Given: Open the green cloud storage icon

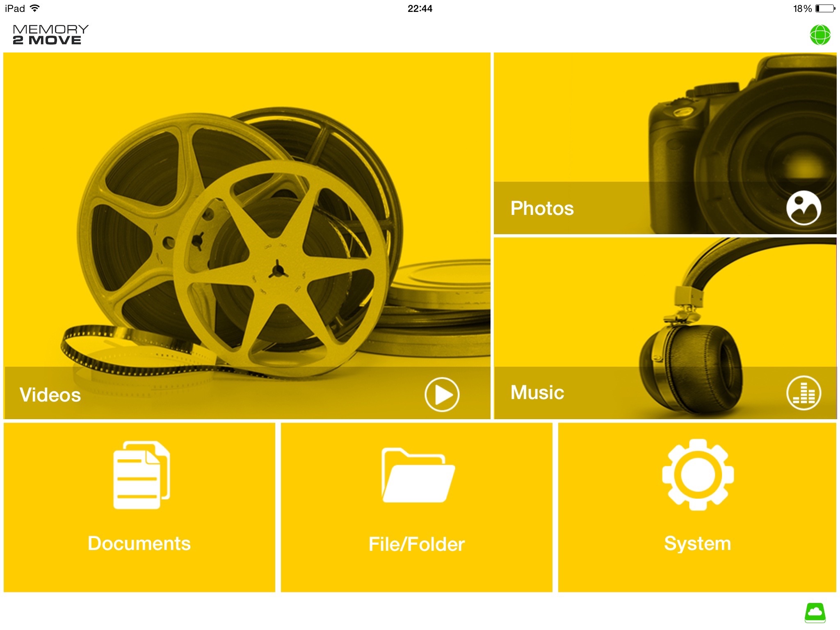Looking at the screenshot, I should click(815, 612).
